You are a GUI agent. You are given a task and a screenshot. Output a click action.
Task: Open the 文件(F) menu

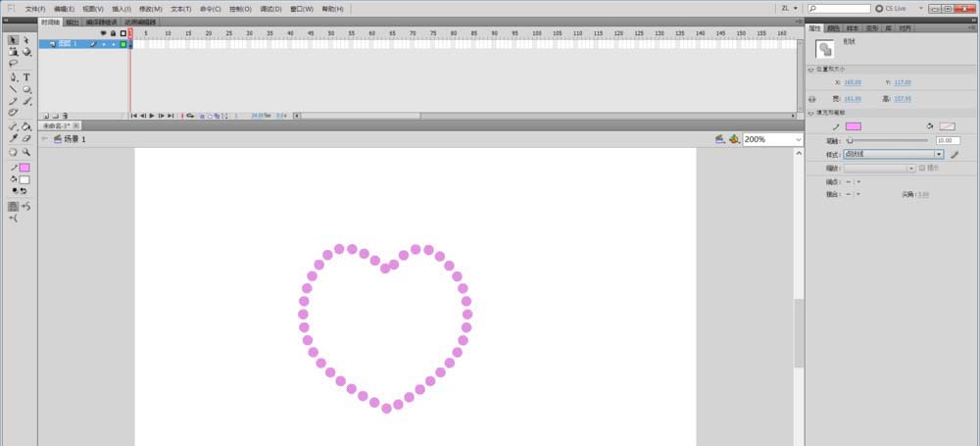[x=35, y=8]
